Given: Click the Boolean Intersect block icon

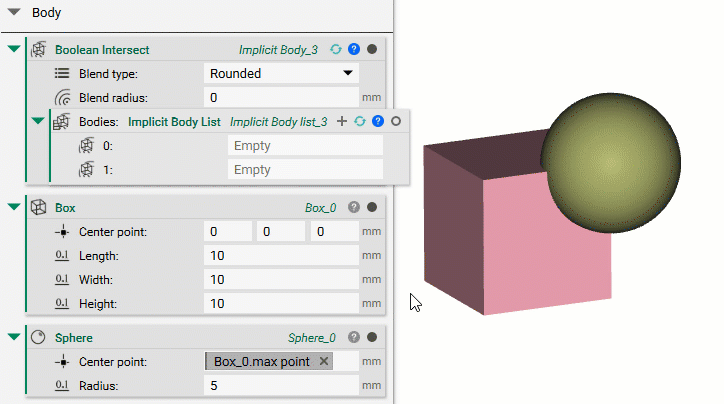Looking at the screenshot, I should pyautogui.click(x=38, y=49).
